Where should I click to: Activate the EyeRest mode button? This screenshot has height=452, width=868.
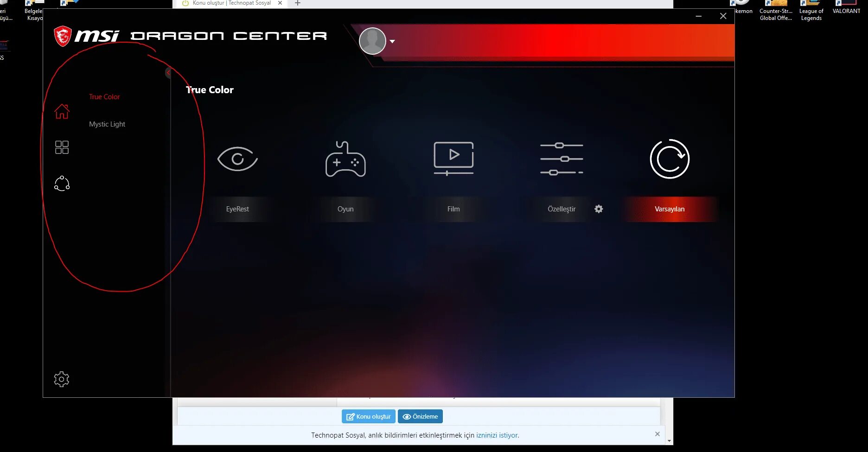coord(237,209)
